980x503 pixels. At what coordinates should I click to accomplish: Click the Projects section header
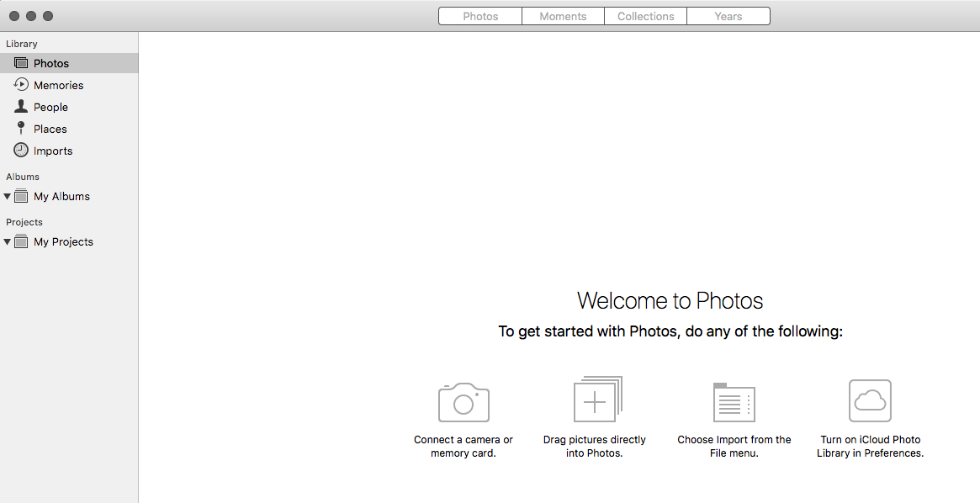tap(24, 222)
